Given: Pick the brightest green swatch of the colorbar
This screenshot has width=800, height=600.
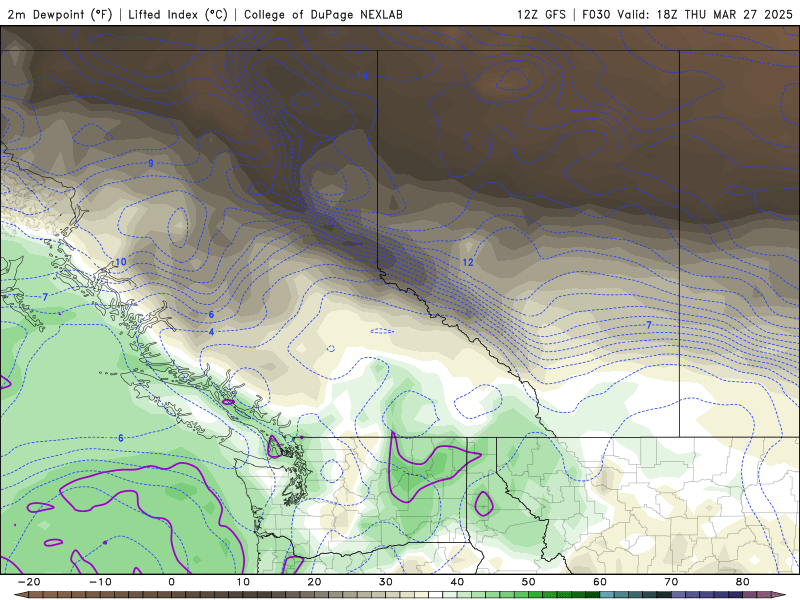Looking at the screenshot, I should pos(535,594).
